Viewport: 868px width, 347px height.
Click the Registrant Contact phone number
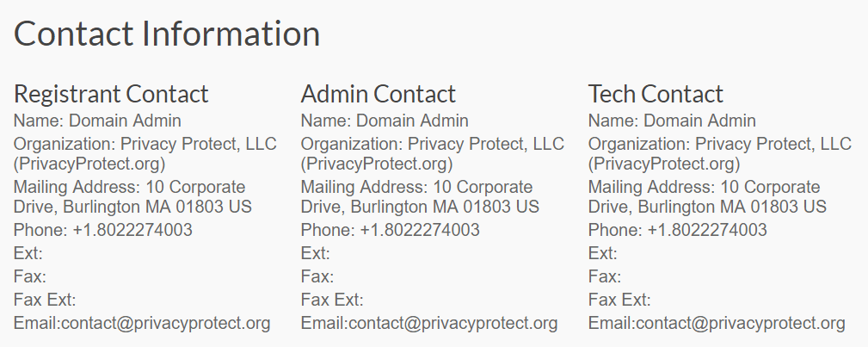(132, 230)
